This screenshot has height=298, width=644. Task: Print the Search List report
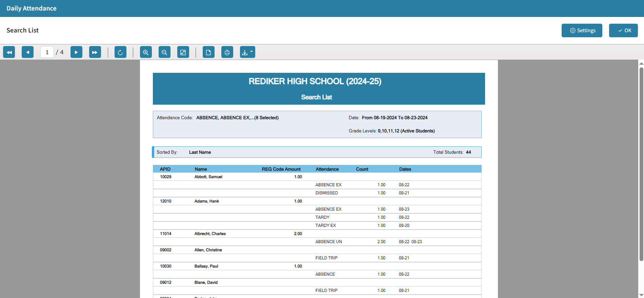(x=227, y=52)
